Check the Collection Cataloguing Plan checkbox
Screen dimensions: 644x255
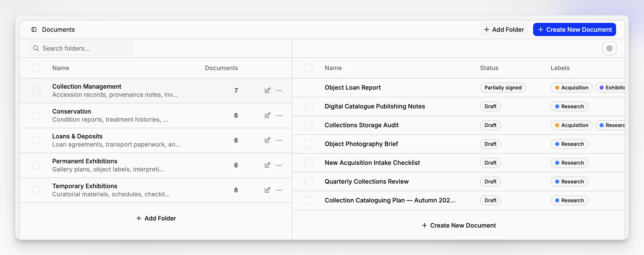point(309,200)
